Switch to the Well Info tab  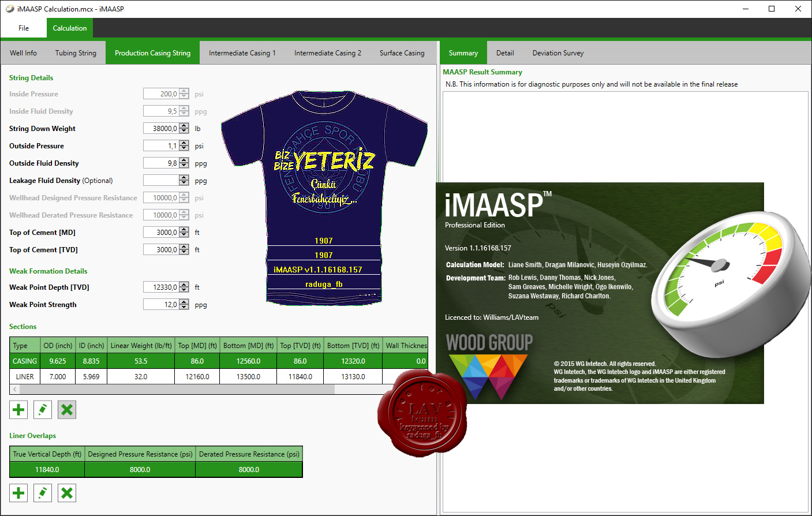(x=23, y=53)
